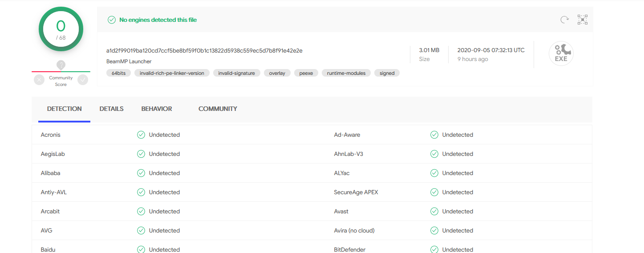Click the EXE file type icon

click(x=561, y=54)
